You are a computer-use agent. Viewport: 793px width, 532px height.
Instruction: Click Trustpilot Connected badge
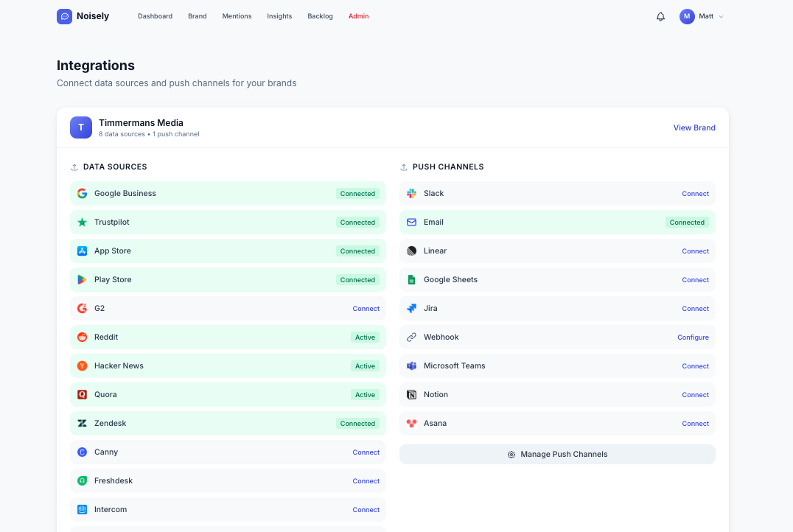[357, 223]
